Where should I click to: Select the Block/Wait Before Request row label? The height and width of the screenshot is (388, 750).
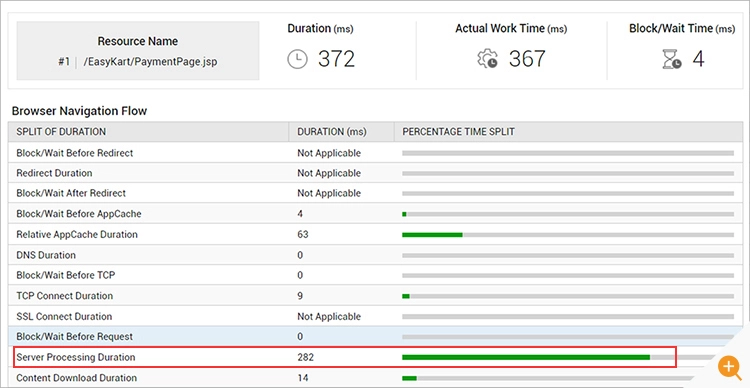75,336
